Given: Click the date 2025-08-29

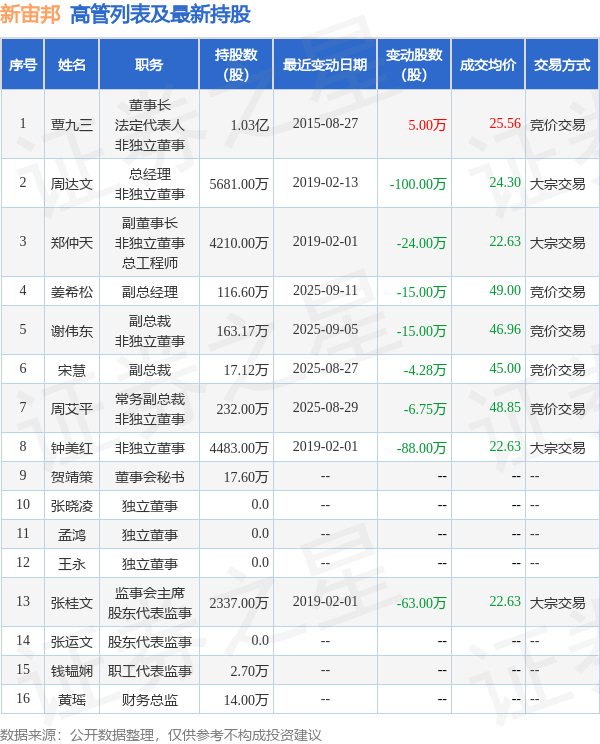Looking at the screenshot, I should click(325, 407).
